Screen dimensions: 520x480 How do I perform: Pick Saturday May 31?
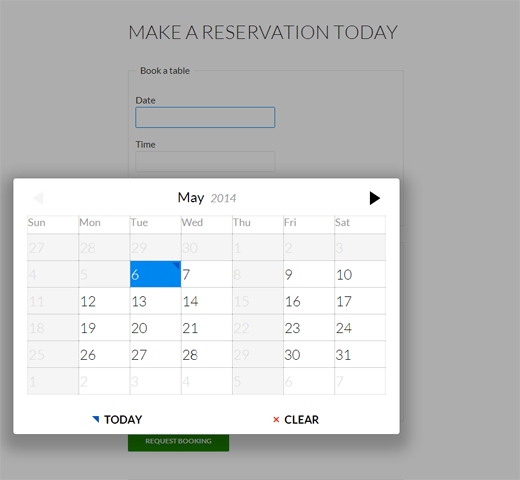[x=360, y=354]
